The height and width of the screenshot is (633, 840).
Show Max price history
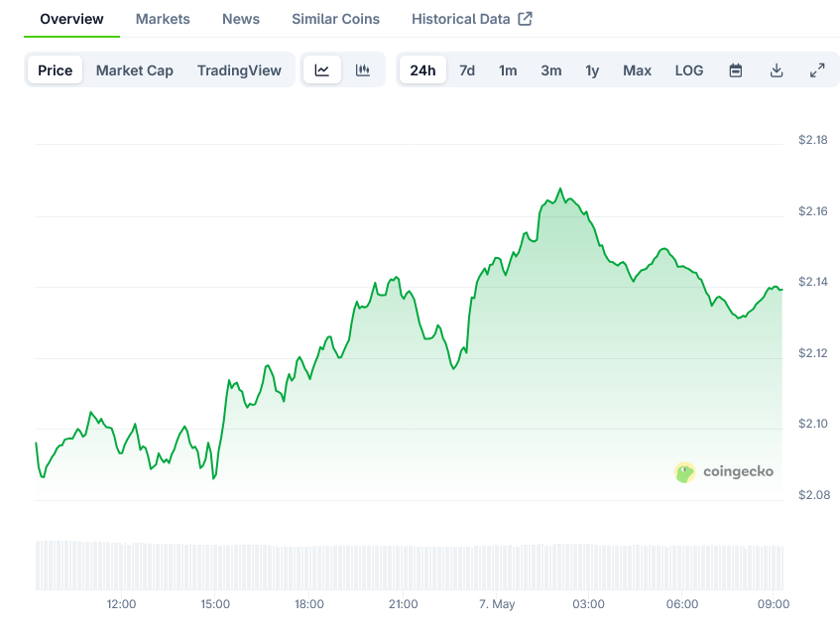[637, 70]
